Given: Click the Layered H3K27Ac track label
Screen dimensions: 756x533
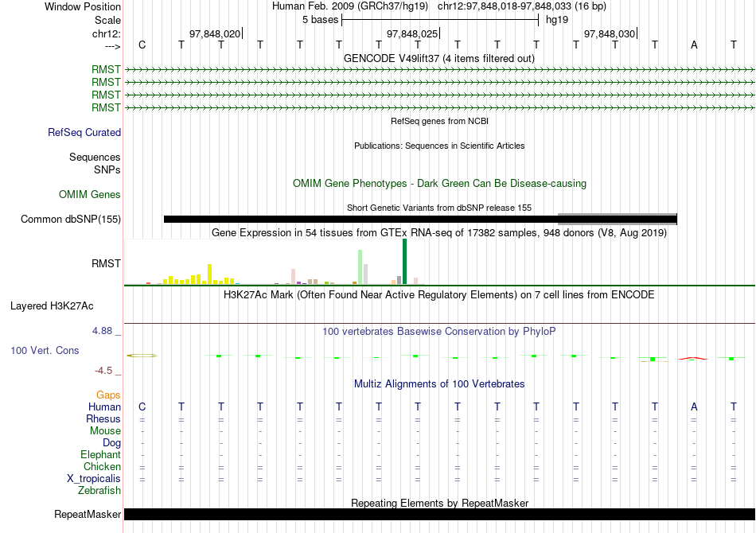Looking at the screenshot, I should pos(52,306).
